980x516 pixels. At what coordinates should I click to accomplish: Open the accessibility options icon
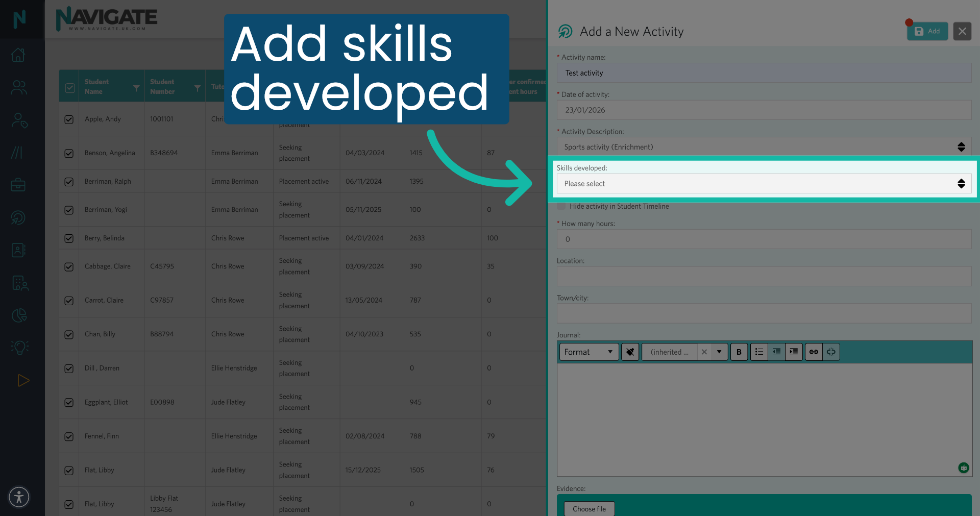[19, 497]
